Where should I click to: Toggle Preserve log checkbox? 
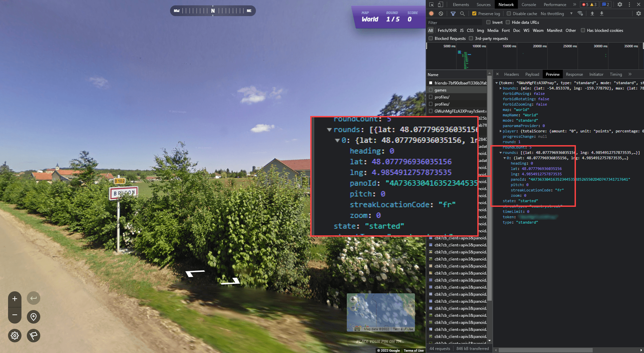474,14
